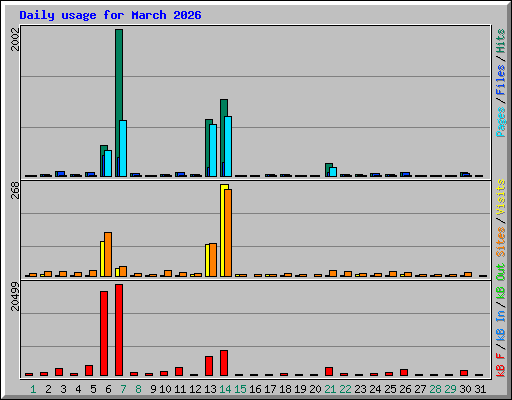The height and width of the screenshot is (400, 512).
Task: Click the red kB bar for day 13
Action: pyautogui.click(x=209, y=366)
